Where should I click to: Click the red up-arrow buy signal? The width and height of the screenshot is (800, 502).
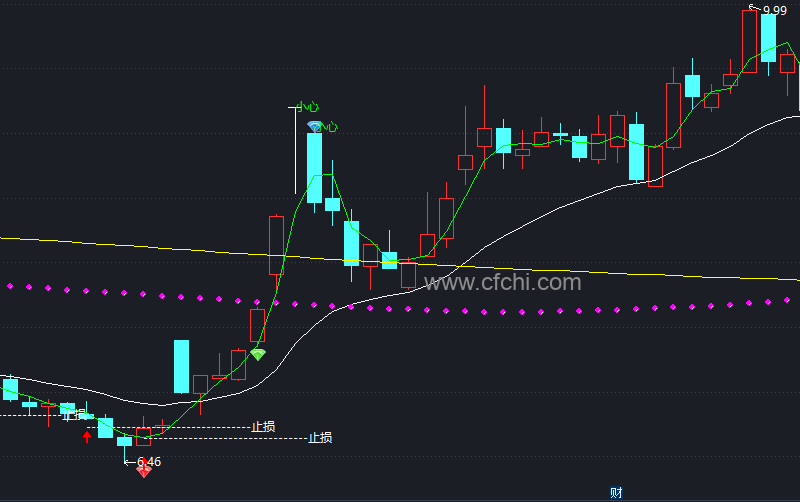87,436
